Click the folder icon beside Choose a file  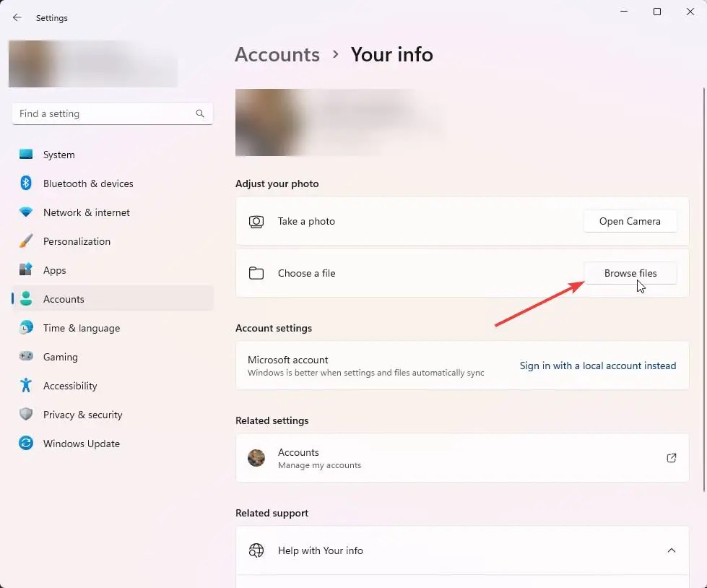pos(256,273)
